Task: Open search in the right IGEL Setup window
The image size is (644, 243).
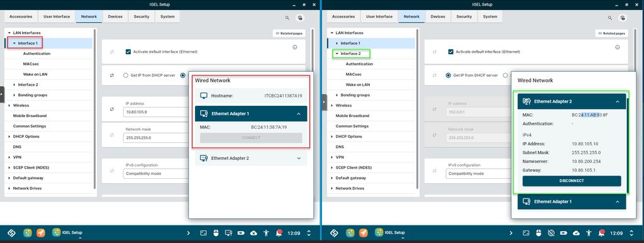Action: pos(610,18)
